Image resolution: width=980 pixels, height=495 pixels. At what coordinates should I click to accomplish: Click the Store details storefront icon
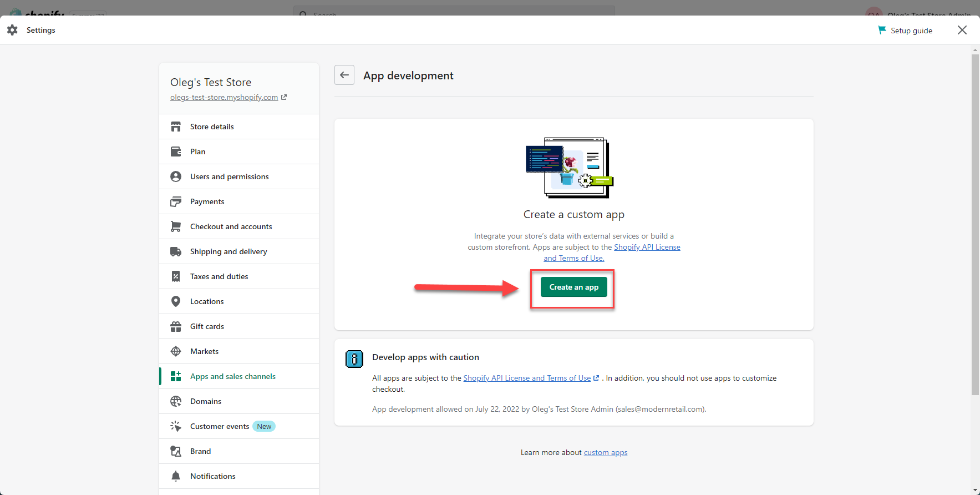pos(176,127)
